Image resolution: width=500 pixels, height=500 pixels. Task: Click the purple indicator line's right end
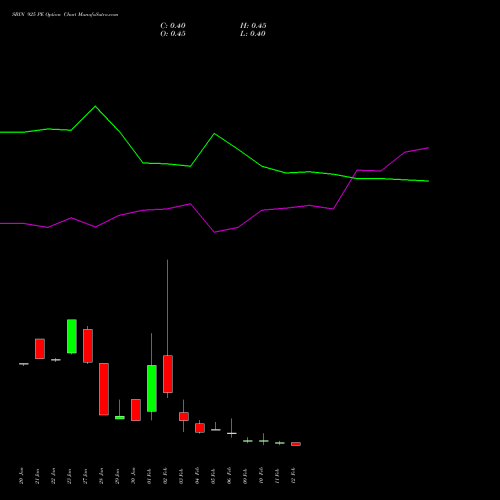click(428, 148)
